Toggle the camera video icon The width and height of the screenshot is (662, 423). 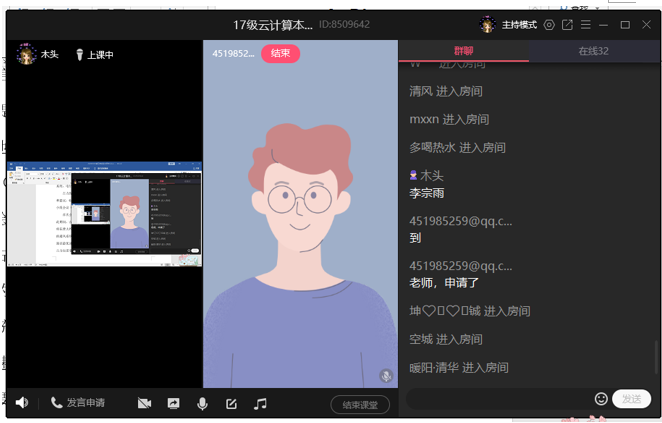[x=144, y=403]
